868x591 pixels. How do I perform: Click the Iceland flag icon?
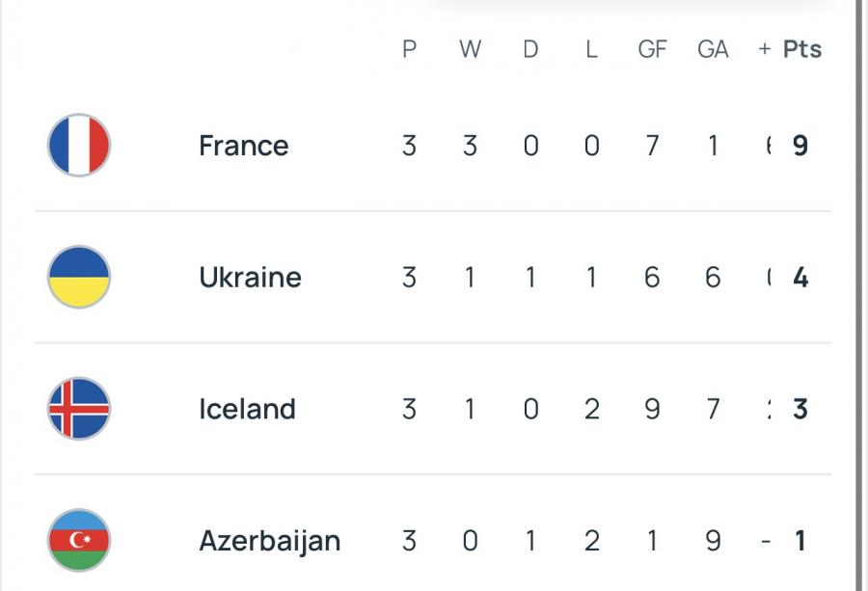(79, 409)
